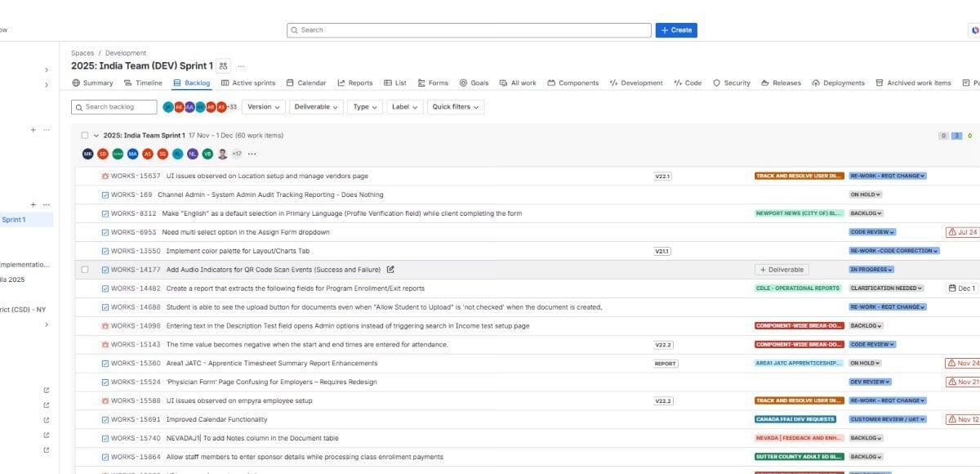Filter backlog by the first JA avatar
The width and height of the screenshot is (980, 474).
[x=168, y=107]
